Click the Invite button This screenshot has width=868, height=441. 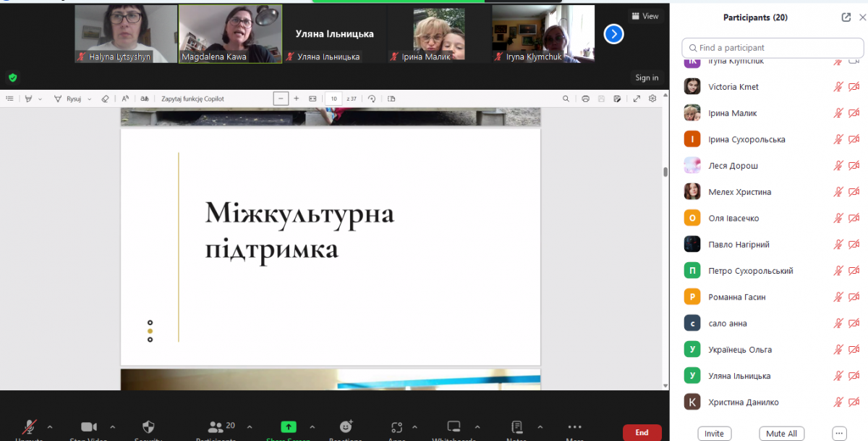[x=714, y=433]
